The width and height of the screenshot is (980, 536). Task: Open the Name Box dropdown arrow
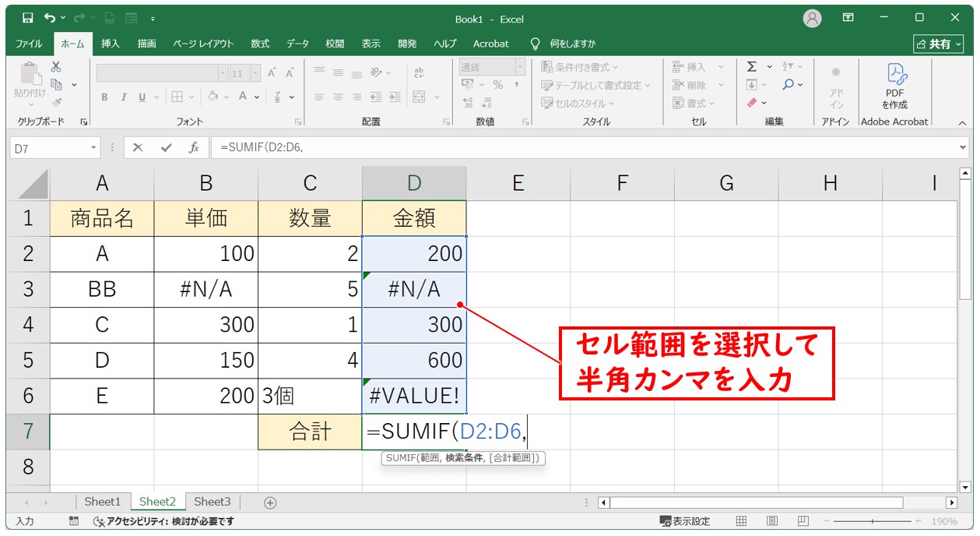tap(94, 147)
